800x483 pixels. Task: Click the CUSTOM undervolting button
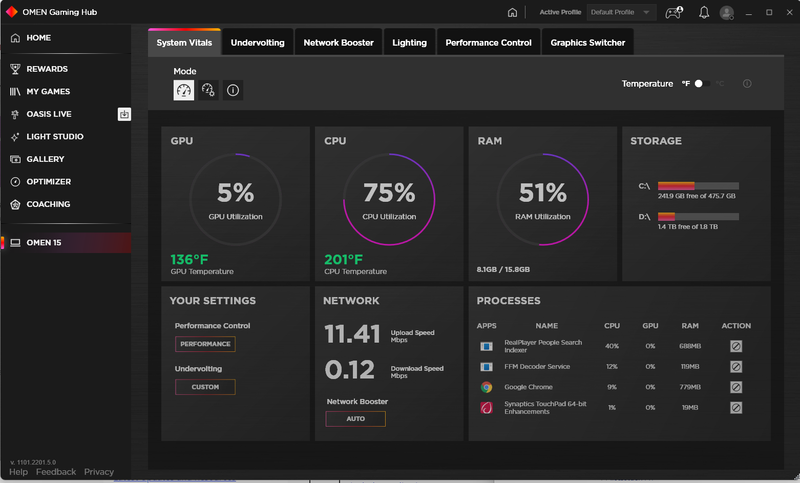coord(205,387)
